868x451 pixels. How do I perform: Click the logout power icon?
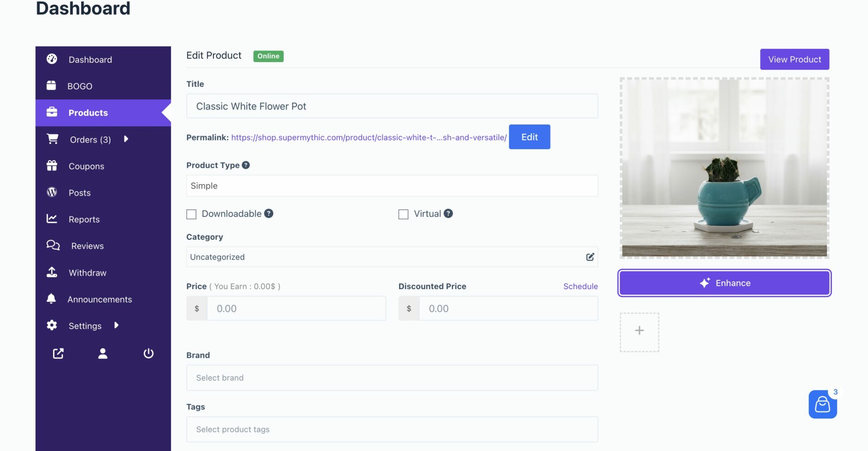pos(148,353)
